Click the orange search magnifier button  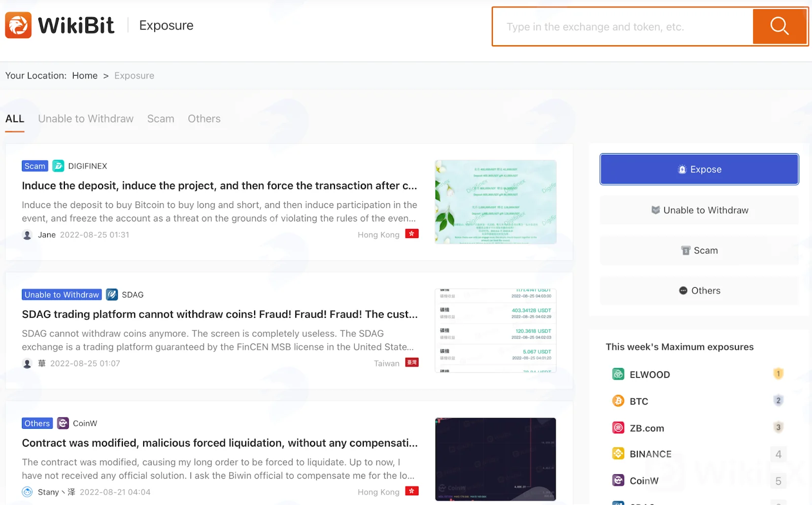[x=780, y=26]
